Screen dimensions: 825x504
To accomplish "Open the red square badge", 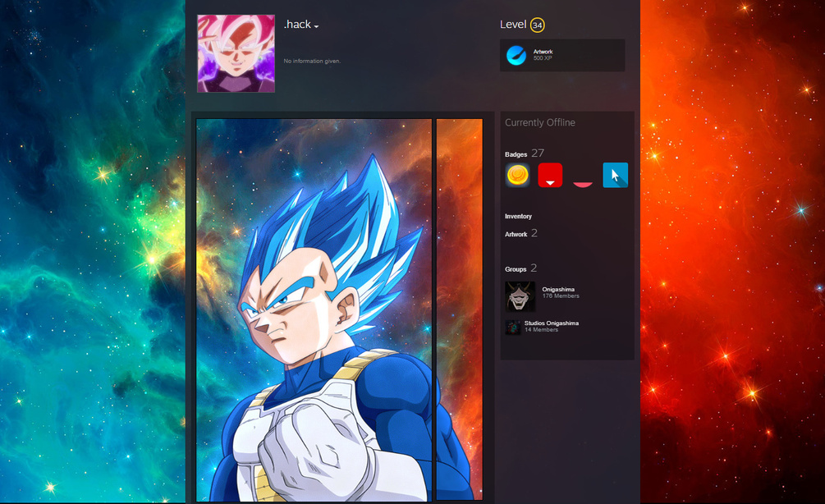I will click(550, 175).
